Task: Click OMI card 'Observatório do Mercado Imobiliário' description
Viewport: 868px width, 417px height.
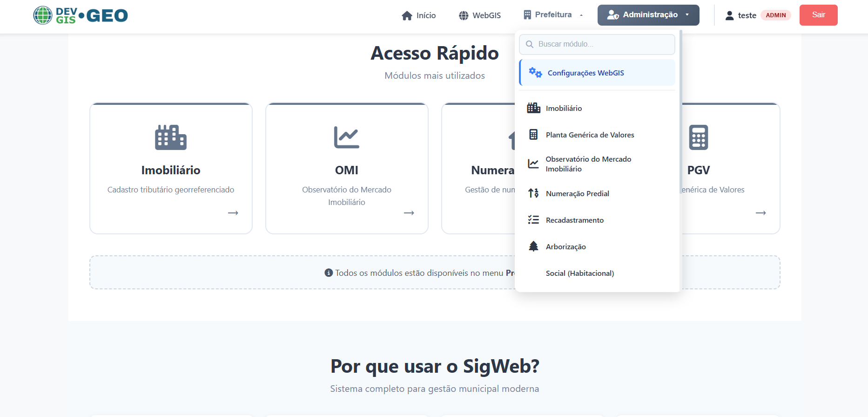Action: pyautogui.click(x=347, y=196)
